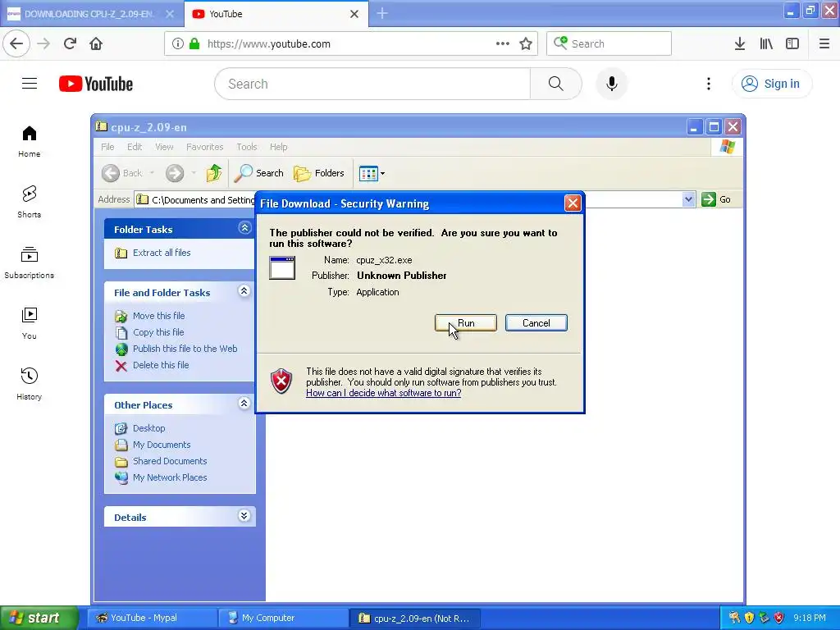This screenshot has width=840, height=630.
Task: Click the browser back arrow button
Action: (x=16, y=44)
